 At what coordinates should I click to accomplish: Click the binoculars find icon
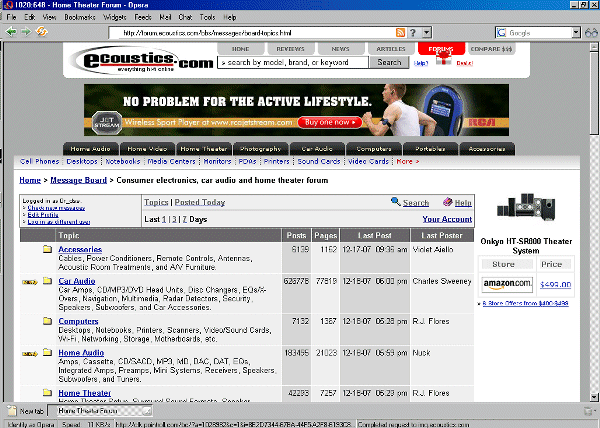tap(591, 33)
